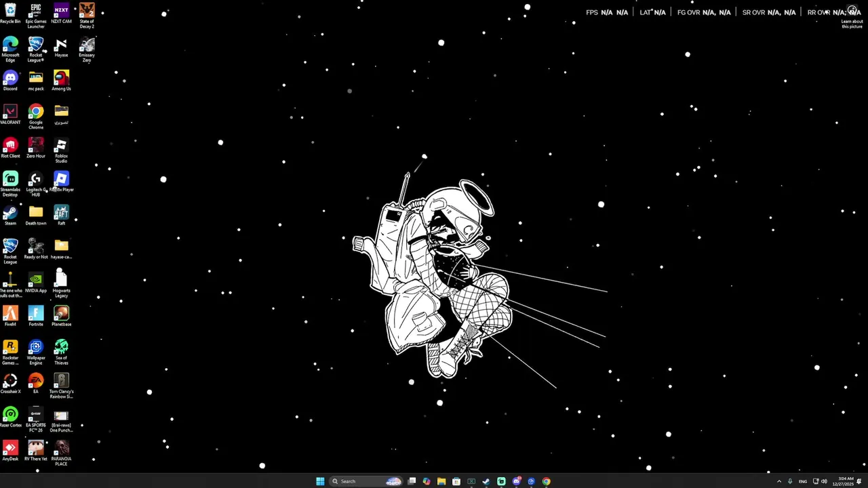868x488 pixels.
Task: Open Steam from the taskbar
Action: coord(486,481)
